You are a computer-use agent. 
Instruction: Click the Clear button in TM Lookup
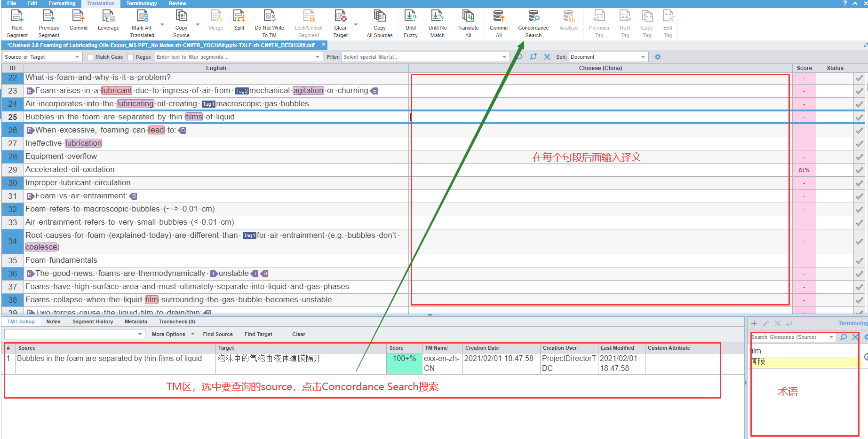[x=299, y=334]
